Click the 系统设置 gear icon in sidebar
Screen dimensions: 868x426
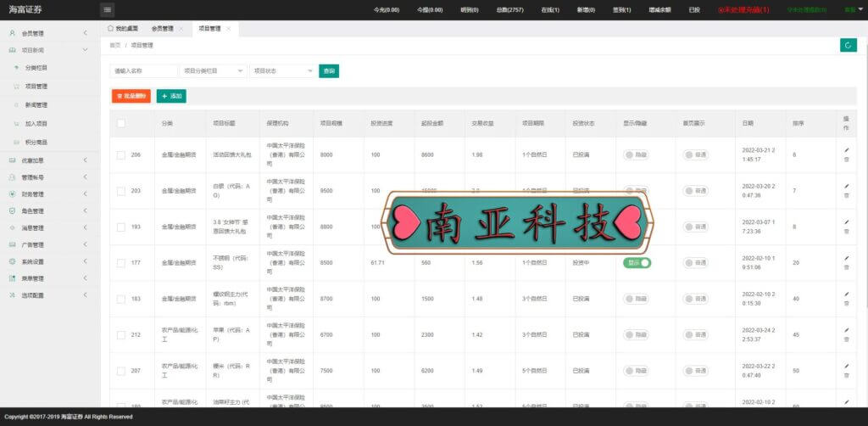pos(12,261)
